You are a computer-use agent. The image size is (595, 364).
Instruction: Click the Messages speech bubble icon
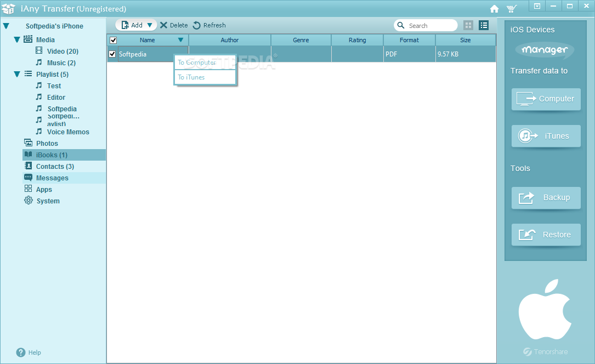pos(28,178)
